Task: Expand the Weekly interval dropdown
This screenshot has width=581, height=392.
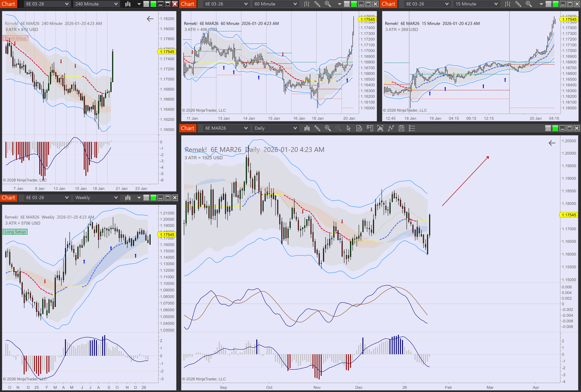Action: (x=96, y=197)
